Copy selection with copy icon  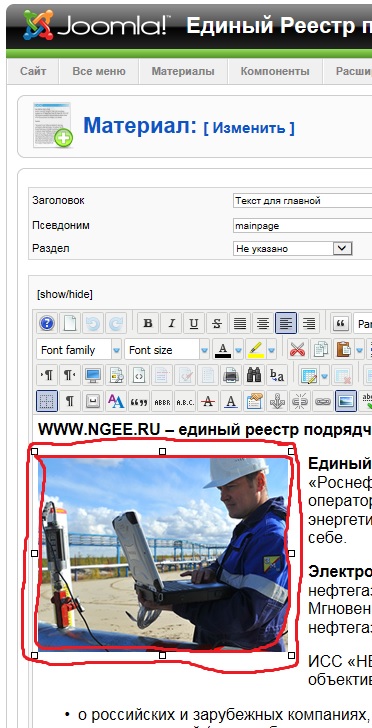[x=321, y=350]
